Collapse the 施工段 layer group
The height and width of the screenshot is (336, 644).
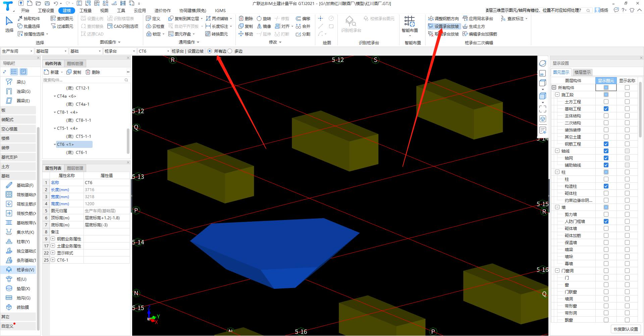(557, 95)
